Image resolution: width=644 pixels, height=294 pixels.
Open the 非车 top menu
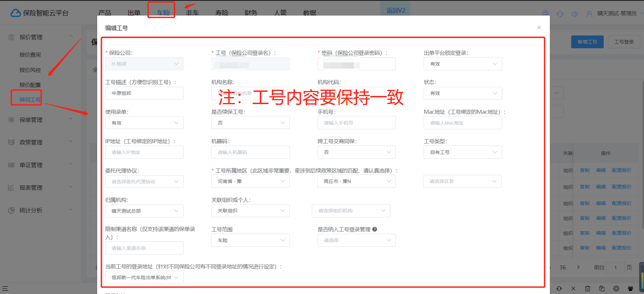pos(193,13)
